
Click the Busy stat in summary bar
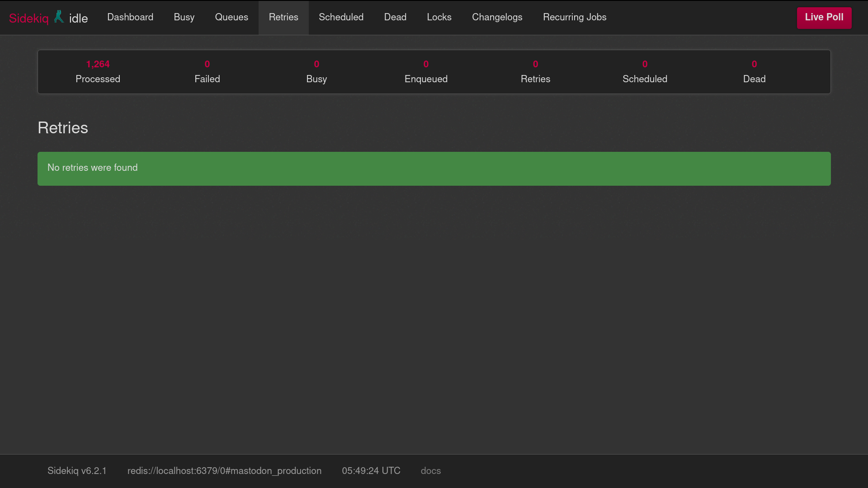316,72
